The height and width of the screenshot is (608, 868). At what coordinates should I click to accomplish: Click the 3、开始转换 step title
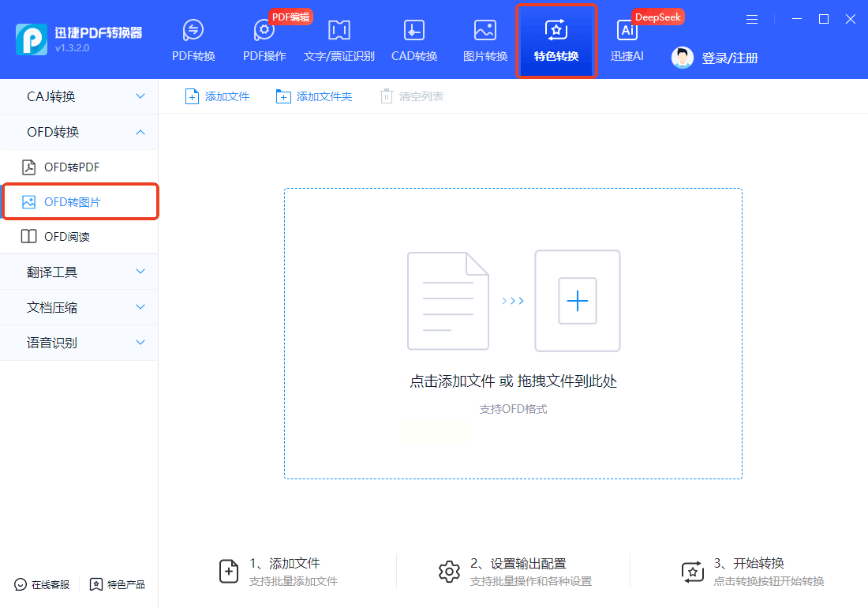coord(748,563)
